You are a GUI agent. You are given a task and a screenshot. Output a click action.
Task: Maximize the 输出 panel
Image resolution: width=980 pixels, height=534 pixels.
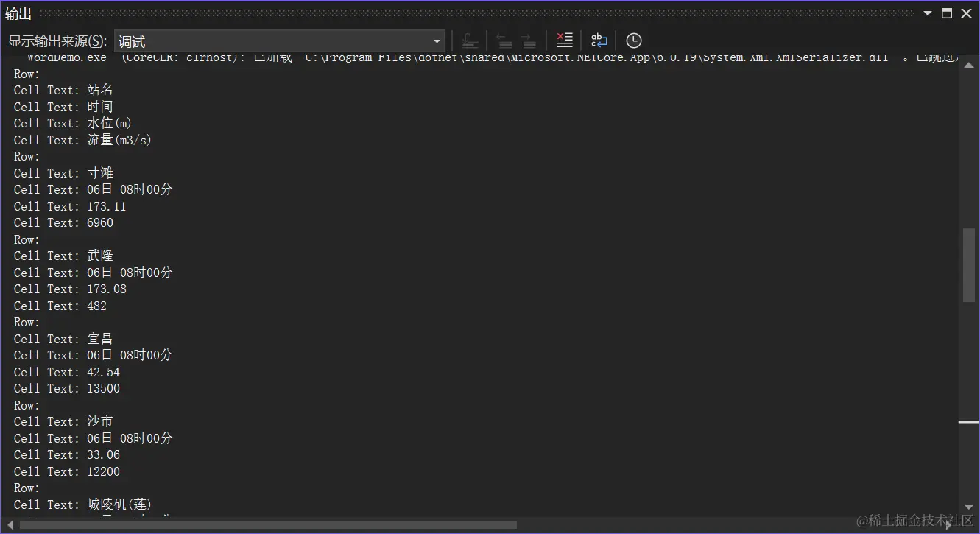(947, 13)
